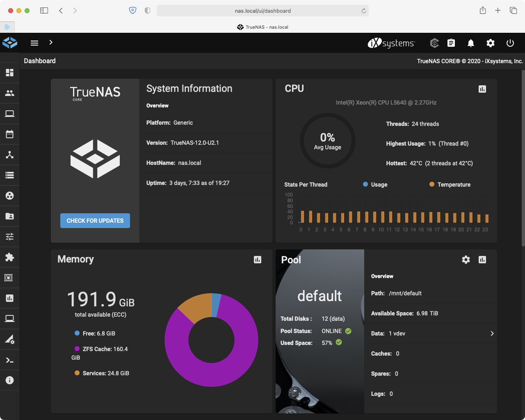Open the Safari share icon

[483, 10]
